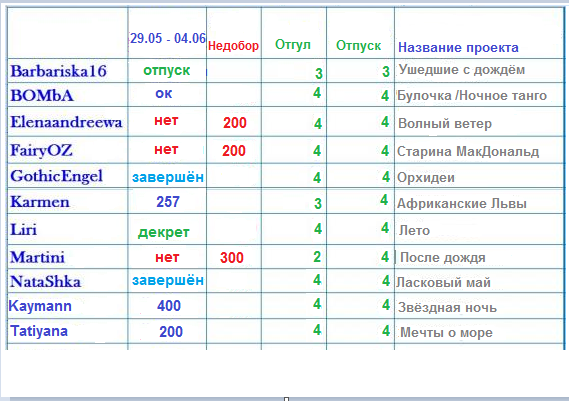Select the project 'Лето'
Screen dimensions: 569x401
(414, 230)
